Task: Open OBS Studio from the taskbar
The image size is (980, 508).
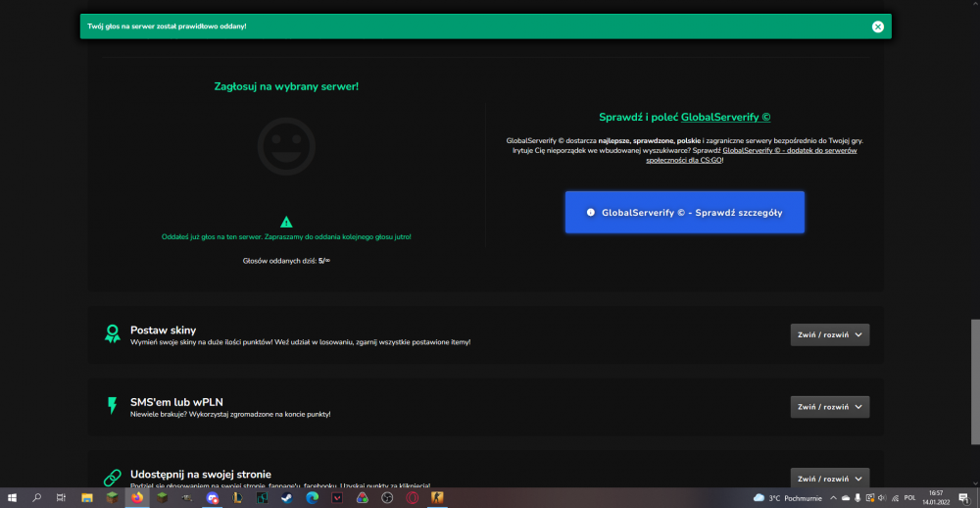Action: (x=387, y=498)
